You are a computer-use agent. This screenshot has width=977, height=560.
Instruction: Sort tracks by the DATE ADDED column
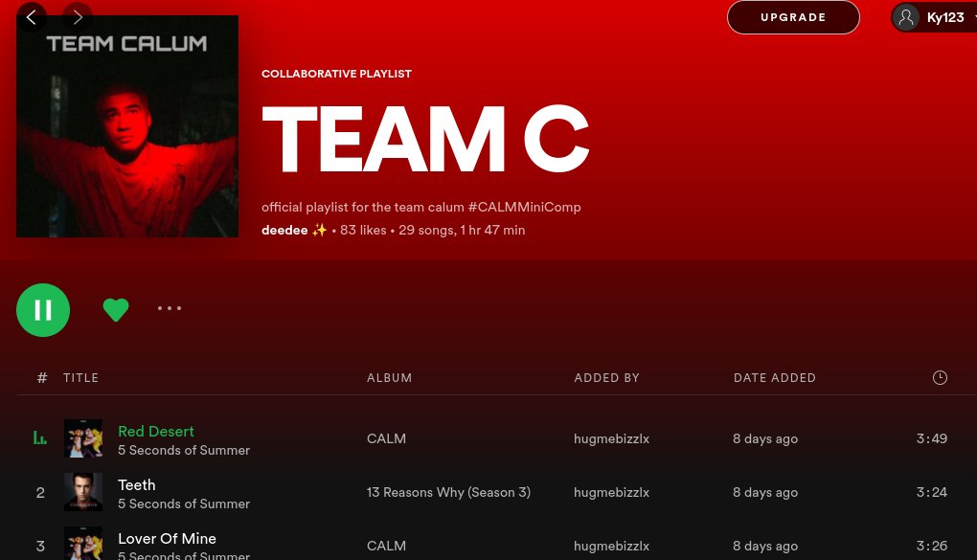click(x=775, y=377)
